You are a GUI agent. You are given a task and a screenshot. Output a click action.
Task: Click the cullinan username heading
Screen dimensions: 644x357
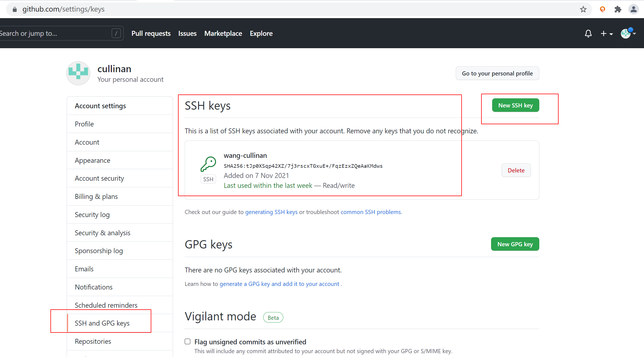tap(114, 69)
